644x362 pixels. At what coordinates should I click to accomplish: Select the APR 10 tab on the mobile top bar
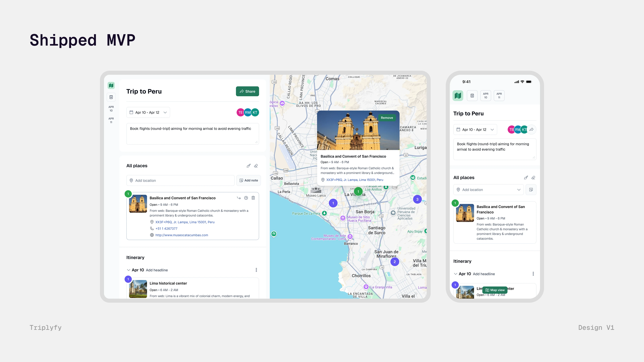(486, 96)
